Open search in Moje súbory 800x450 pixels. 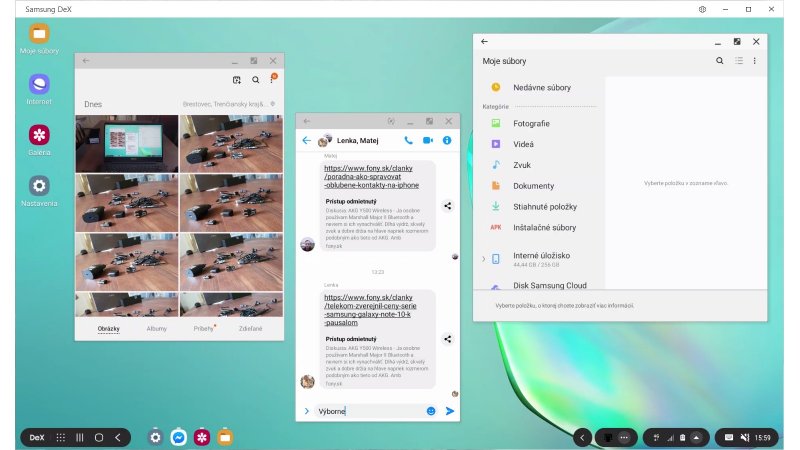tap(719, 61)
